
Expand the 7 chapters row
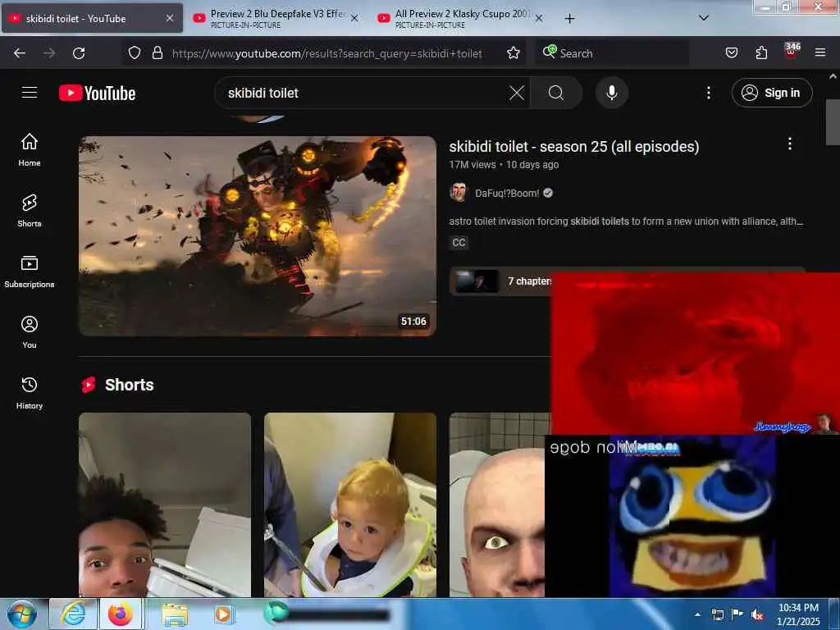[x=500, y=281]
